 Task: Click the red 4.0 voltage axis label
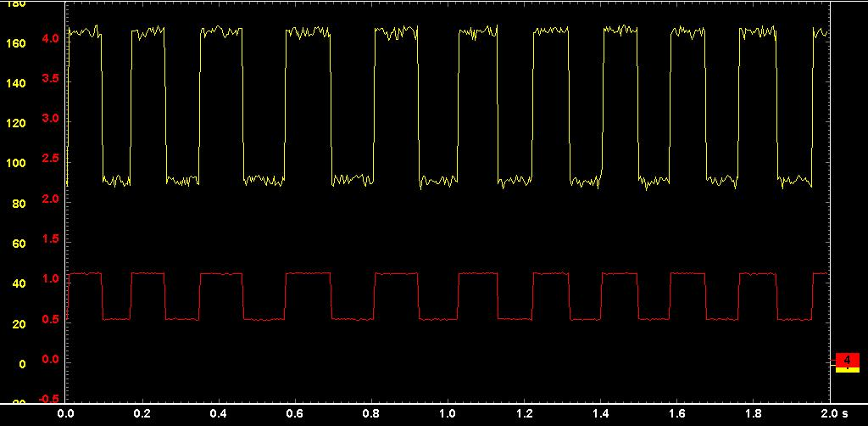(50, 39)
